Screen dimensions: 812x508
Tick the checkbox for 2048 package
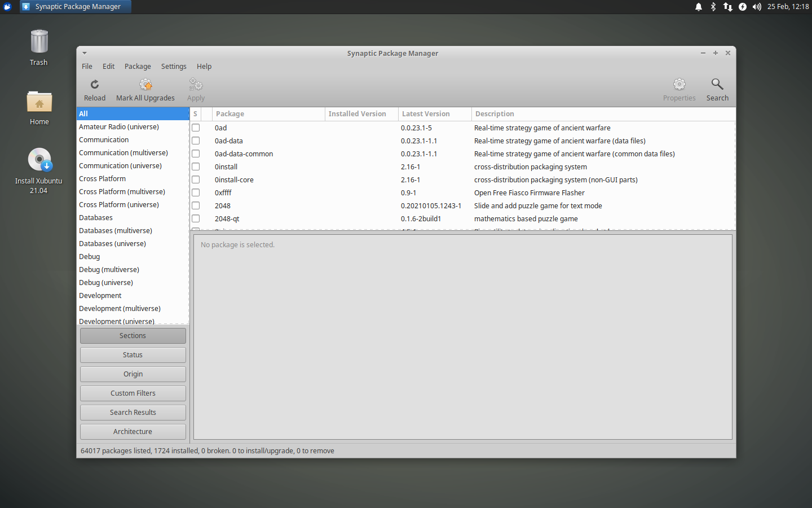pos(196,205)
